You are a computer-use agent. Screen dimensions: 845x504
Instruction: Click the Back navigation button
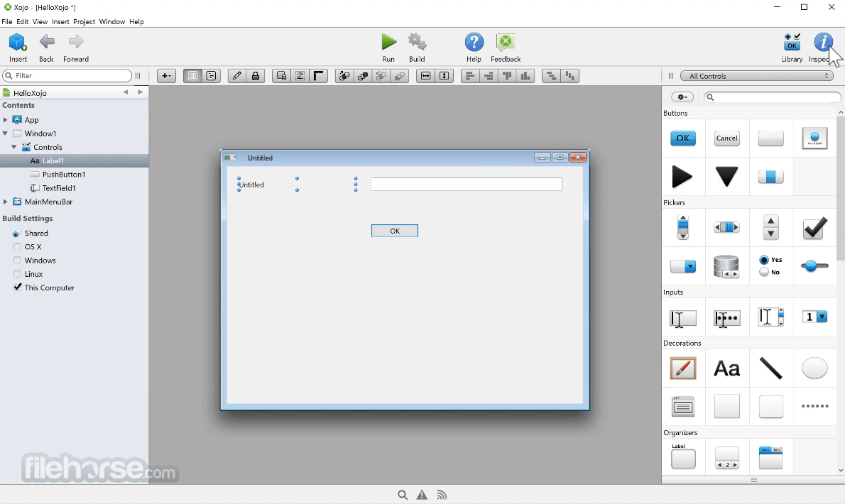pos(45,43)
